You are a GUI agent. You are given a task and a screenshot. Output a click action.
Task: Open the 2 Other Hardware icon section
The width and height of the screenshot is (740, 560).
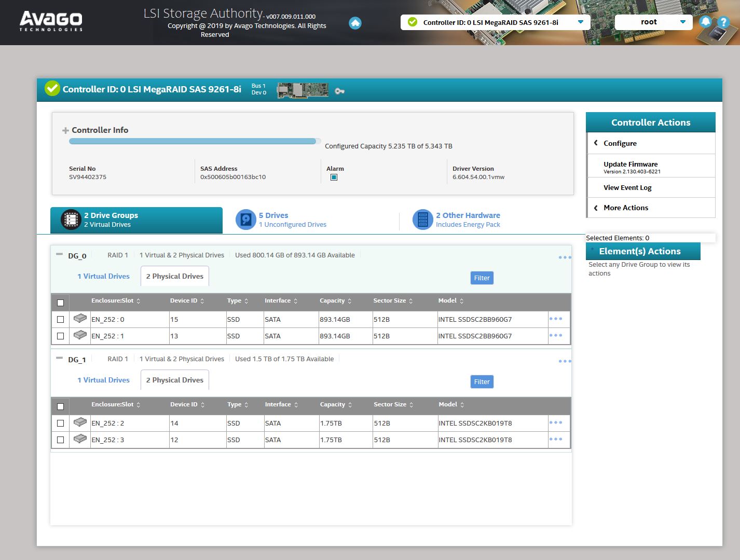(x=422, y=220)
